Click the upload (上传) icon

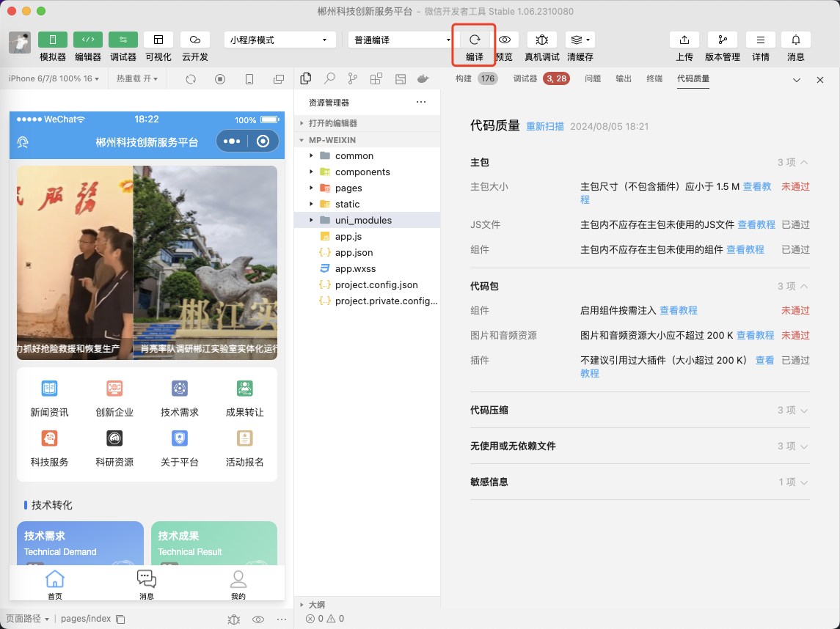(x=684, y=40)
